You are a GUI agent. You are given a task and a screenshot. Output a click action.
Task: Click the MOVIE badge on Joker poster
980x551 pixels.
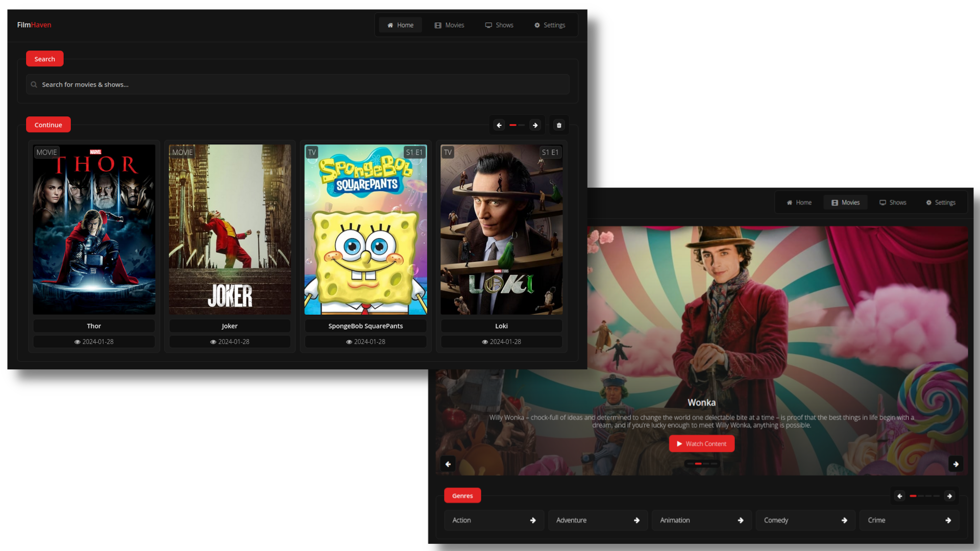(x=182, y=152)
